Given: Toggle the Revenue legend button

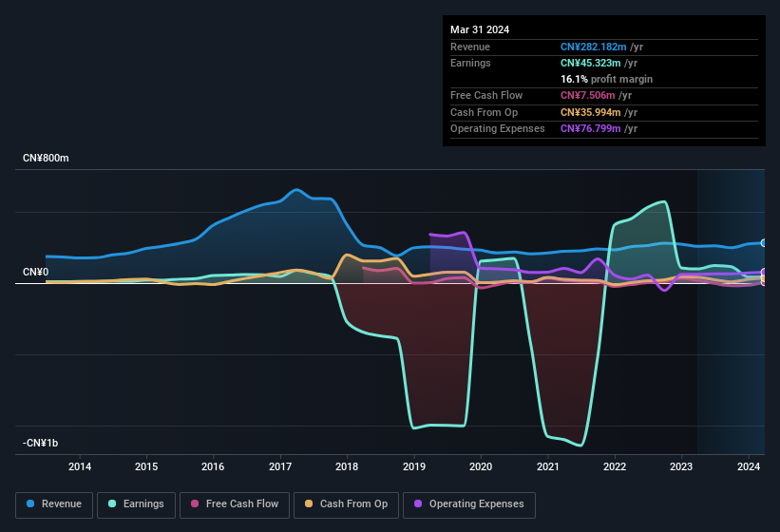Looking at the screenshot, I should [54, 504].
